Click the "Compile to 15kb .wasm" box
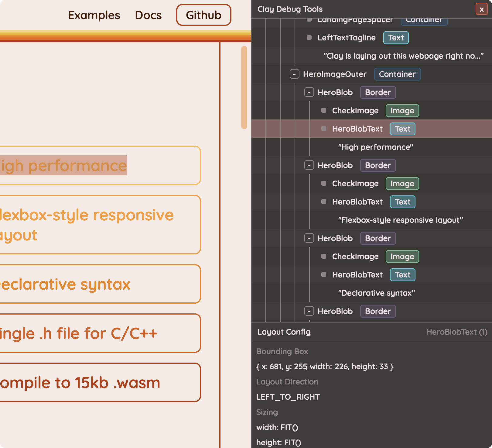 100,382
